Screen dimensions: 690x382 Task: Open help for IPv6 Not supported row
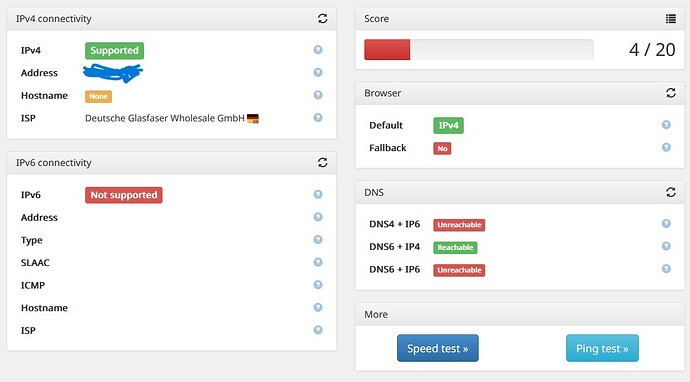pos(318,194)
